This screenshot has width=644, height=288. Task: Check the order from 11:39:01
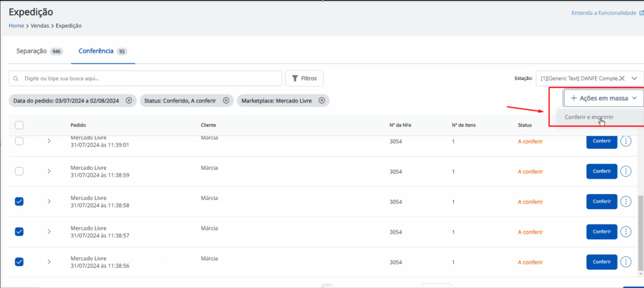[19, 141]
